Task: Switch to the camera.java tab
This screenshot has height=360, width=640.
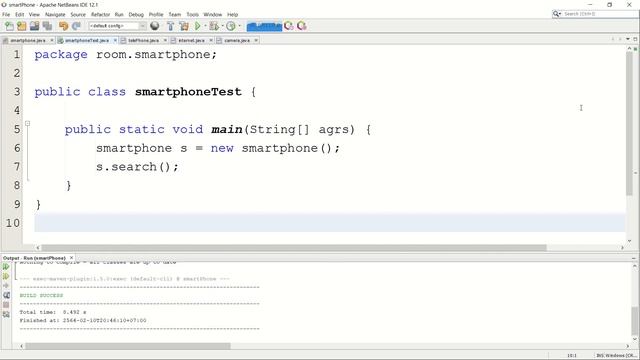Action: tap(236, 40)
